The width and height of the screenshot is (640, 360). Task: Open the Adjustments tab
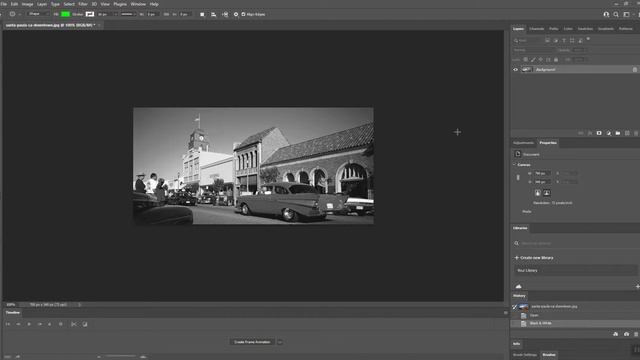[523, 143]
